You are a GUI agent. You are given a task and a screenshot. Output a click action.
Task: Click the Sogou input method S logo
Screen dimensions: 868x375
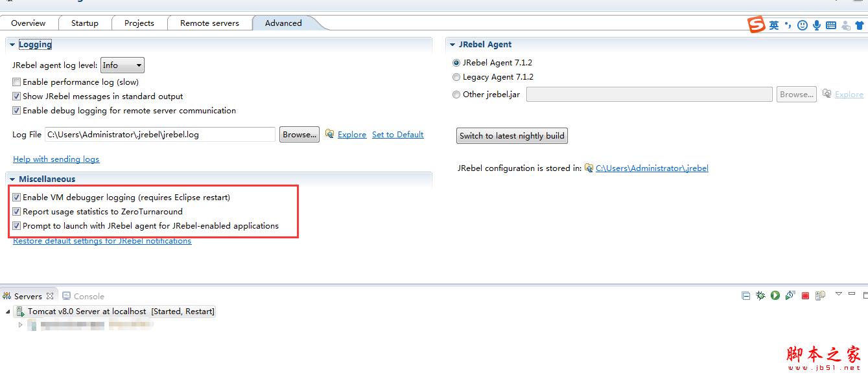[x=757, y=25]
